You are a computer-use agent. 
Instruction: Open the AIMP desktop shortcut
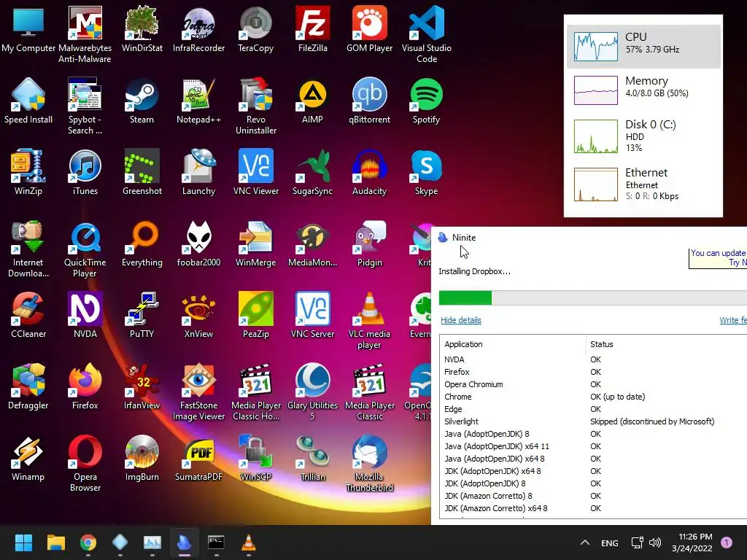coord(312,100)
